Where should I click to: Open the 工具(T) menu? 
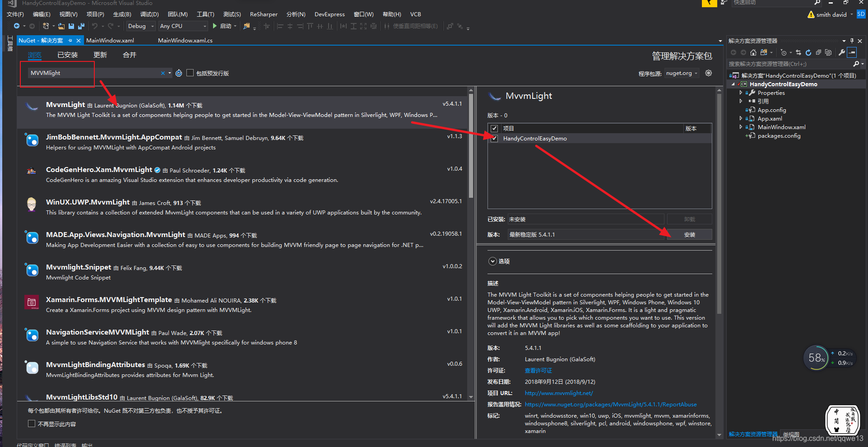point(205,14)
